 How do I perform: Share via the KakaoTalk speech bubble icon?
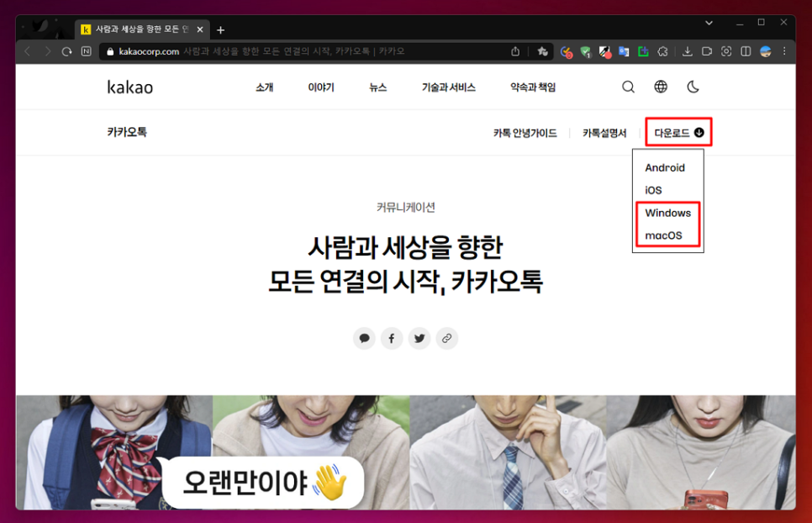click(365, 338)
